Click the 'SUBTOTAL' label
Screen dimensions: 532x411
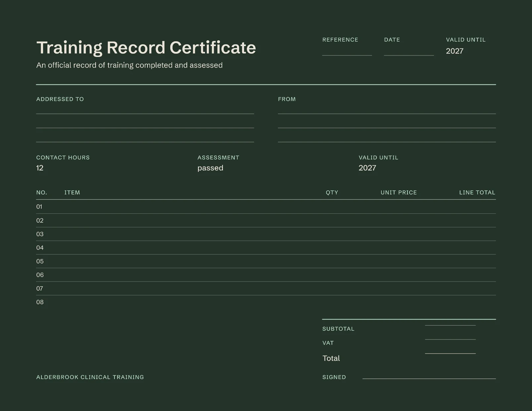pyautogui.click(x=338, y=329)
